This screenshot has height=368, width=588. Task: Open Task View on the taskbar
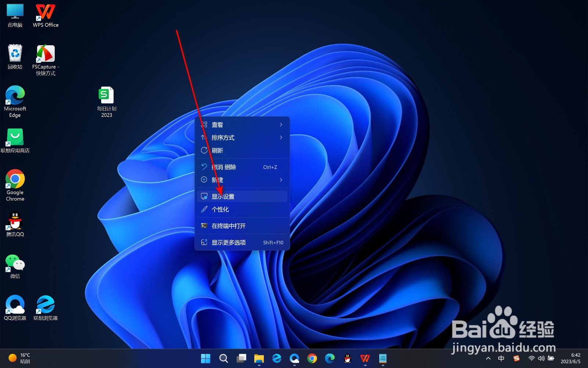pyautogui.click(x=241, y=358)
